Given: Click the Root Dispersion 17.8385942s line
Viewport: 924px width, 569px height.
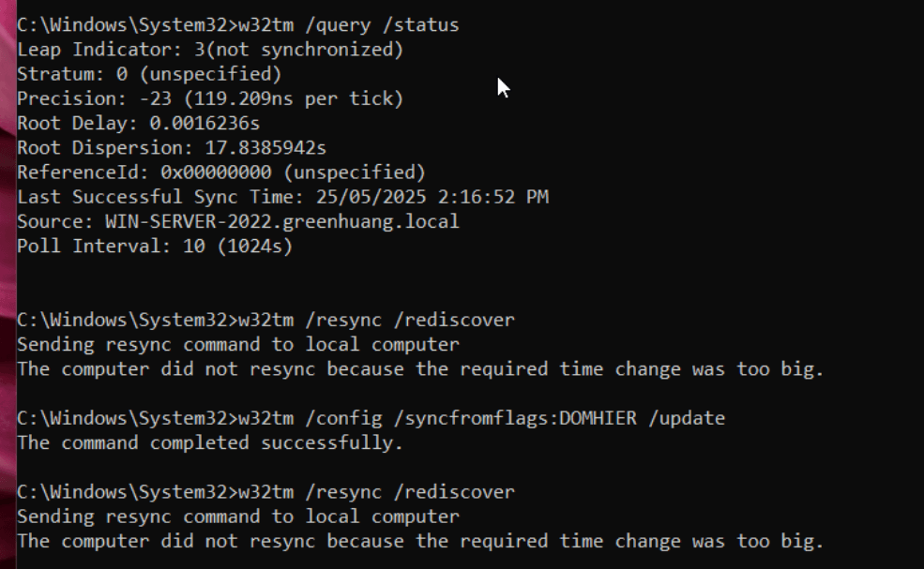Looking at the screenshot, I should [x=172, y=148].
